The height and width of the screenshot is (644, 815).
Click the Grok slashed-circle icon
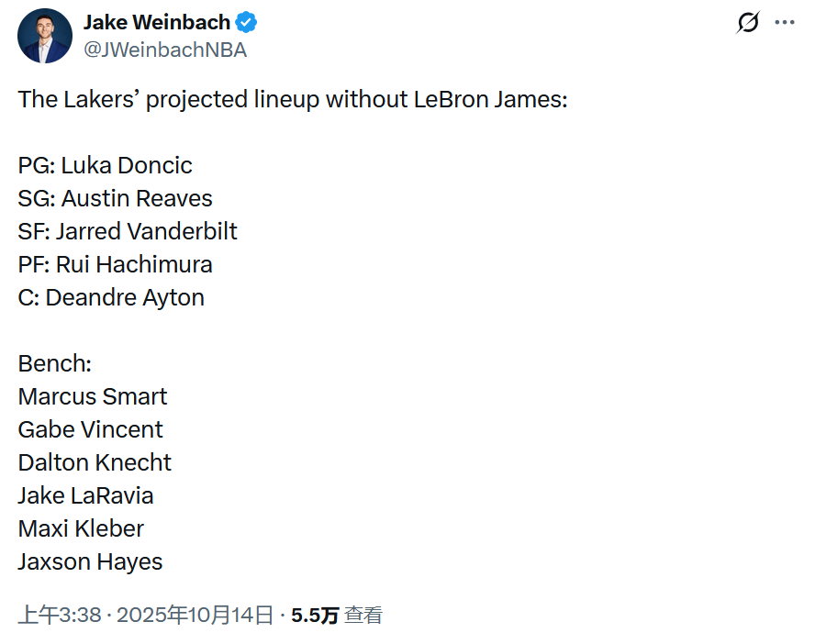pos(748,23)
